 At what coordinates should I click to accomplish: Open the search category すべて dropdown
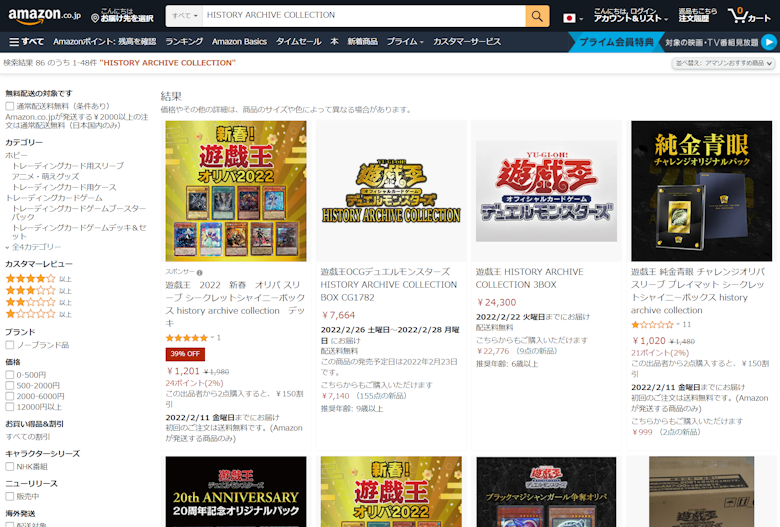click(185, 16)
